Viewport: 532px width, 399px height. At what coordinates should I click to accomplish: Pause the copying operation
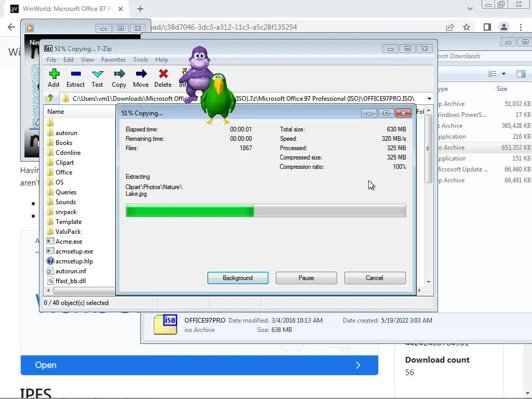point(307,278)
